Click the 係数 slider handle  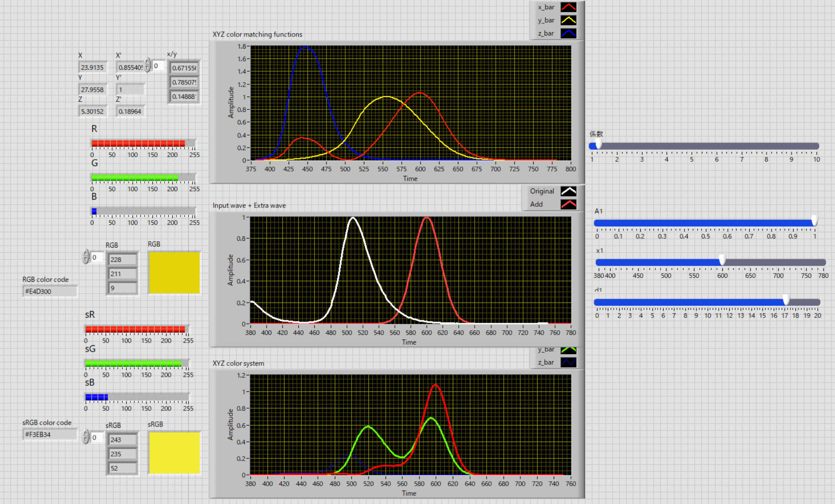point(598,145)
